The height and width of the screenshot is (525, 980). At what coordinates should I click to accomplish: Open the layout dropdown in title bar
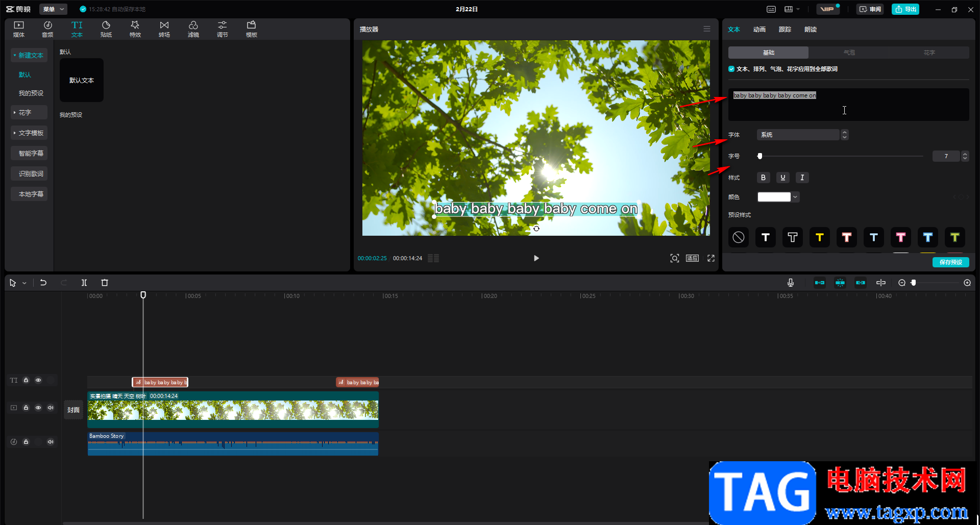[x=792, y=9]
